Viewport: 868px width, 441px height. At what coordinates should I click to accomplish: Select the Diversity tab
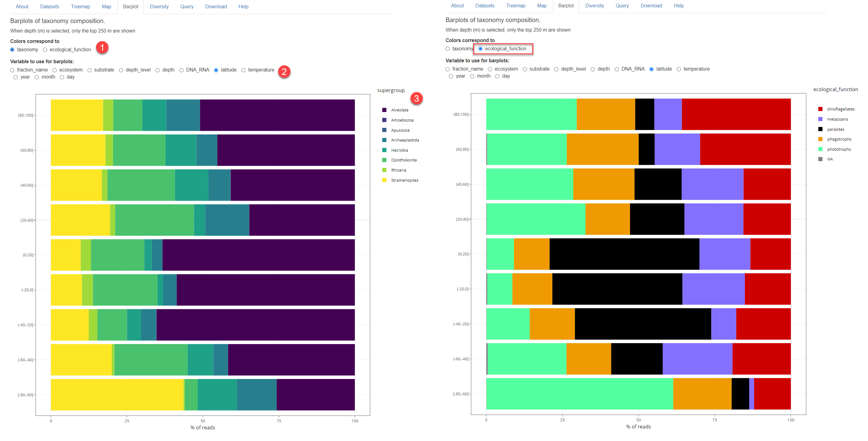click(156, 6)
